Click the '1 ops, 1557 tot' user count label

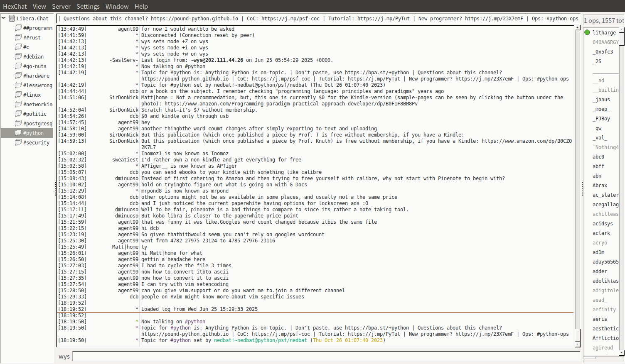pyautogui.click(x=604, y=20)
